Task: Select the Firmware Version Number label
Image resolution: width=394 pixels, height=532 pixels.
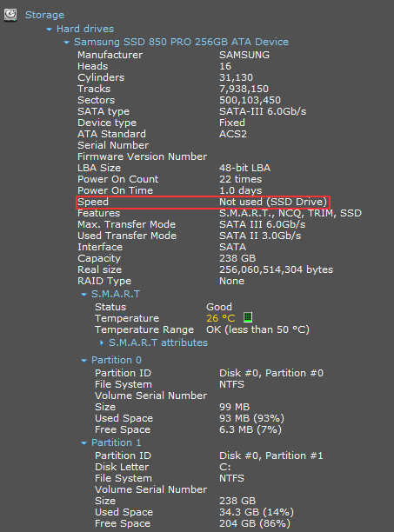Action: pyautogui.click(x=142, y=156)
